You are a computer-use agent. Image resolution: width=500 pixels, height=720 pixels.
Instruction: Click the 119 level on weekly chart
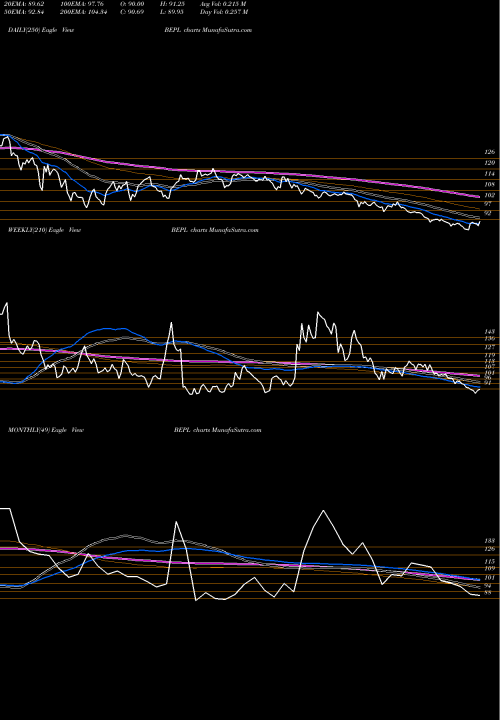pyautogui.click(x=490, y=355)
